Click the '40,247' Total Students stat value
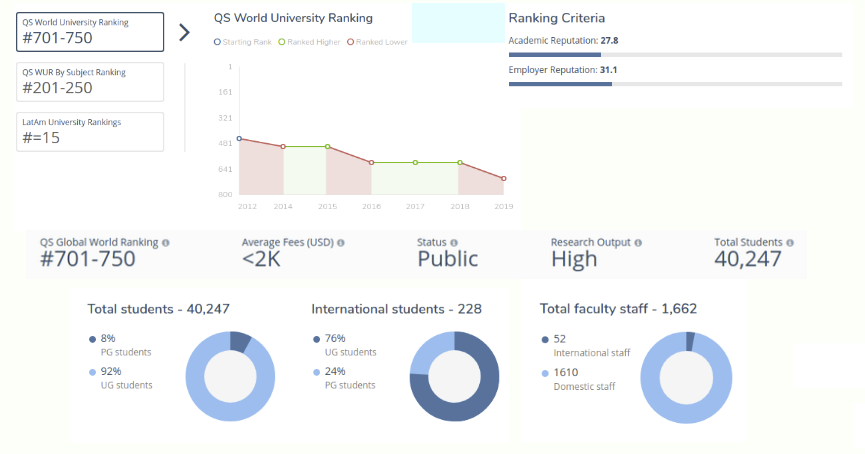The height and width of the screenshot is (454, 865). coord(748,259)
